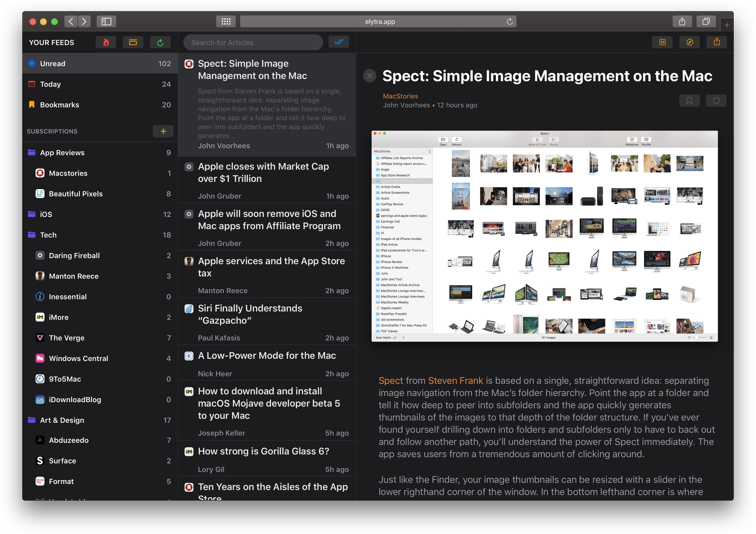
Task: Open macOS Mojave developer beta 5 article
Action: tap(267, 411)
